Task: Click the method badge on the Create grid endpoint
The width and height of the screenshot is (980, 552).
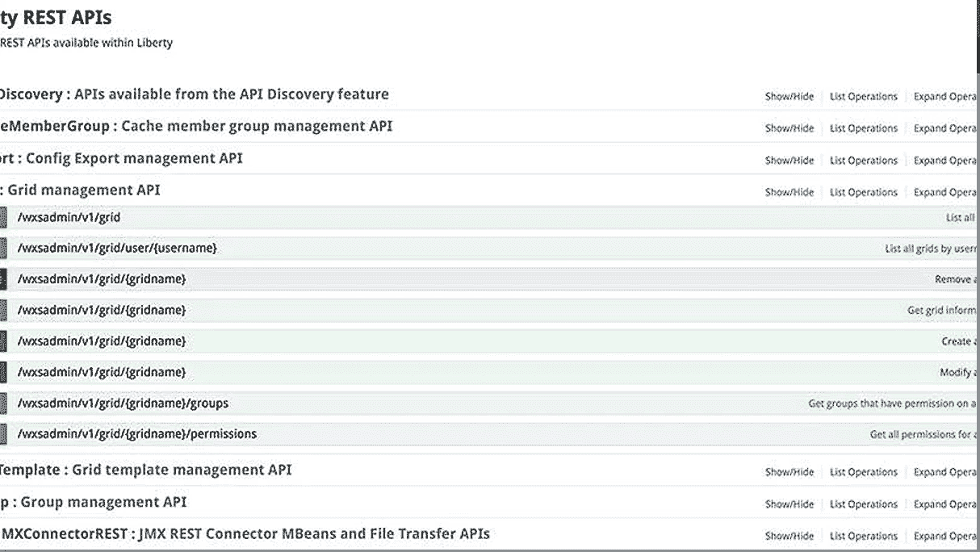Action: tap(5, 341)
